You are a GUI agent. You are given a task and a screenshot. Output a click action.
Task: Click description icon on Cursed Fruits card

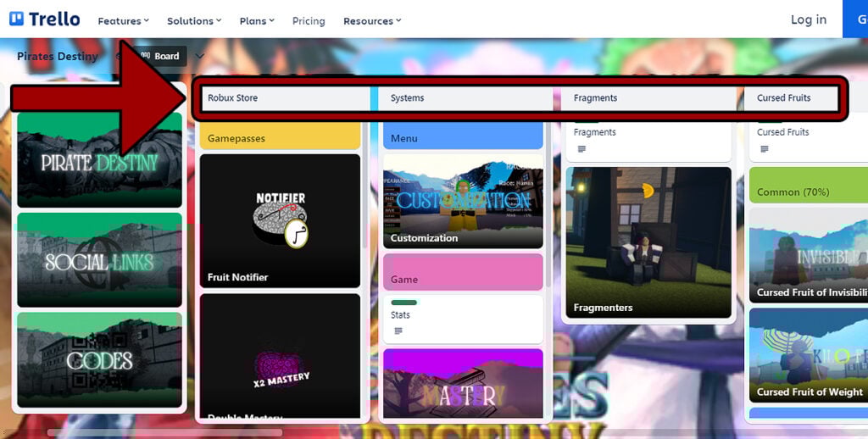[765, 149]
